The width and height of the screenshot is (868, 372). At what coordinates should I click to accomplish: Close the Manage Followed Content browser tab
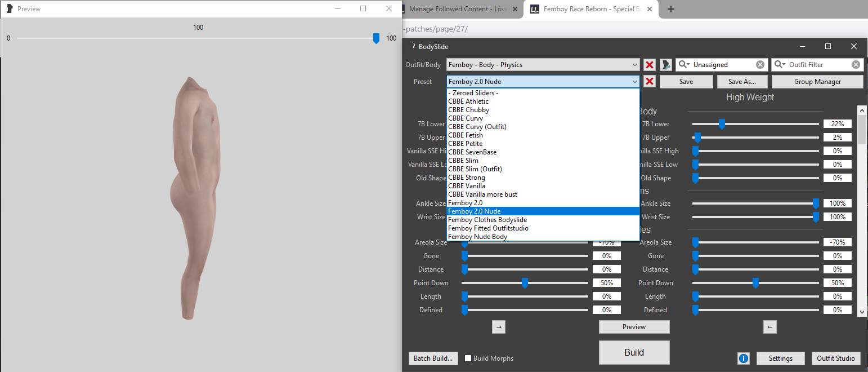tap(515, 9)
